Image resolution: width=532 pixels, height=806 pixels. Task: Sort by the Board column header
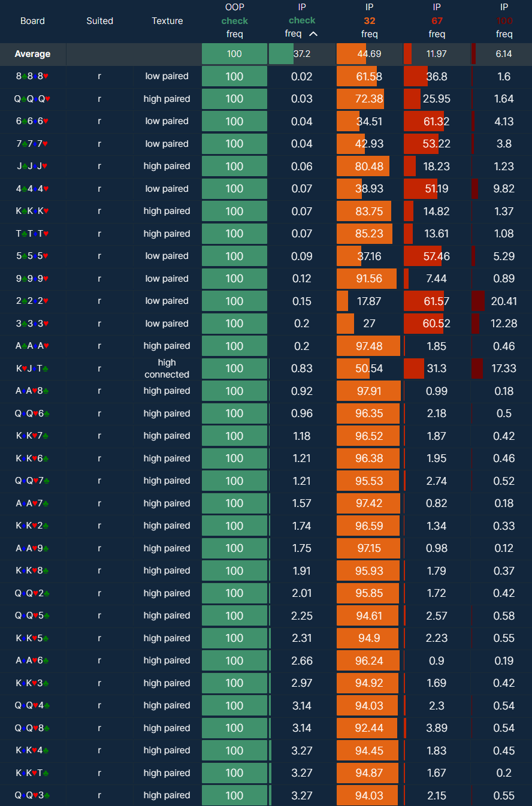[x=32, y=21]
